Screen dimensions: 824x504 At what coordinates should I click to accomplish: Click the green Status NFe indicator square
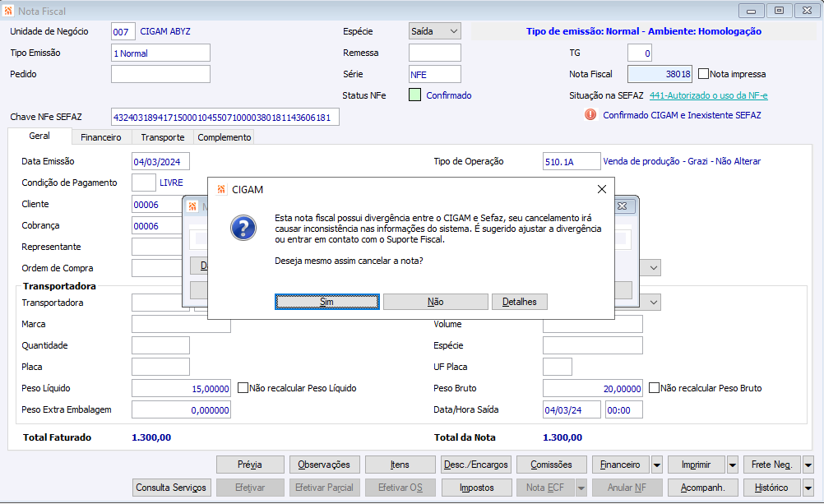414,95
